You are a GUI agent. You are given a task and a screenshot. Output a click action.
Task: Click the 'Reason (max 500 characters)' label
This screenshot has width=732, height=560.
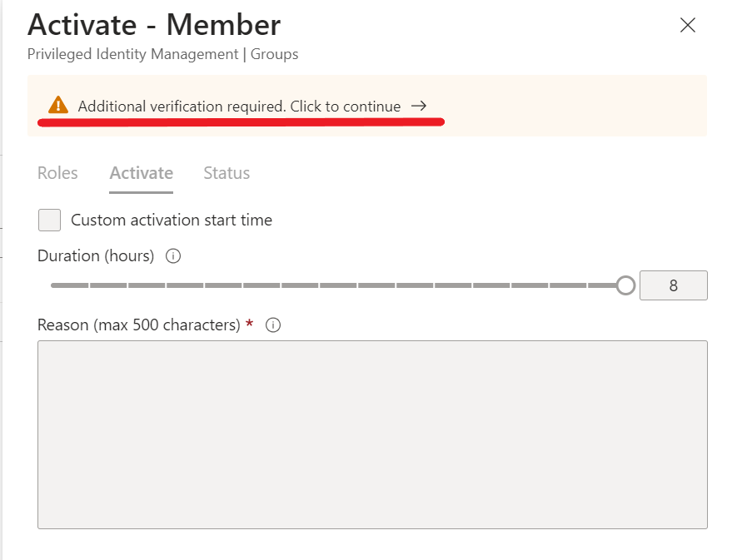(x=139, y=325)
